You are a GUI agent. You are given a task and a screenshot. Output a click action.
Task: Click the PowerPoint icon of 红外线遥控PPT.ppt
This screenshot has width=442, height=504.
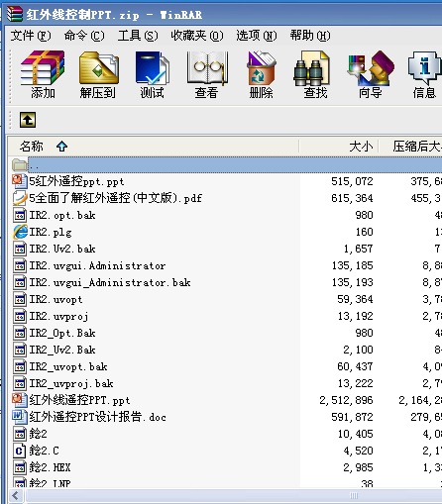20,400
